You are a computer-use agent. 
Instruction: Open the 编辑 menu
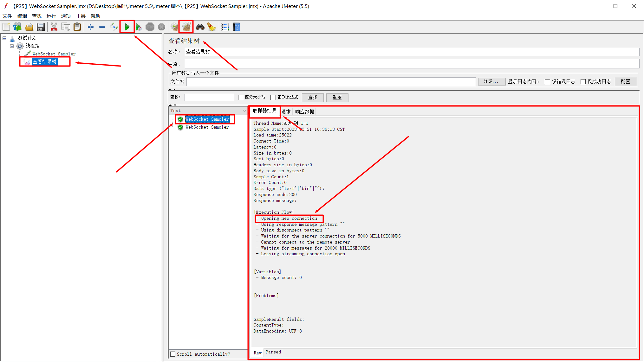pos(22,16)
